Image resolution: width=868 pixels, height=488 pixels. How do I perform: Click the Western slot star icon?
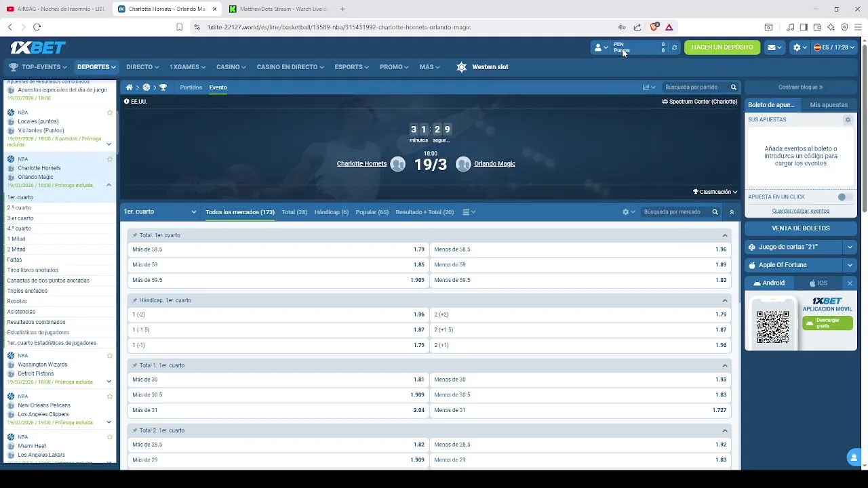pos(462,67)
